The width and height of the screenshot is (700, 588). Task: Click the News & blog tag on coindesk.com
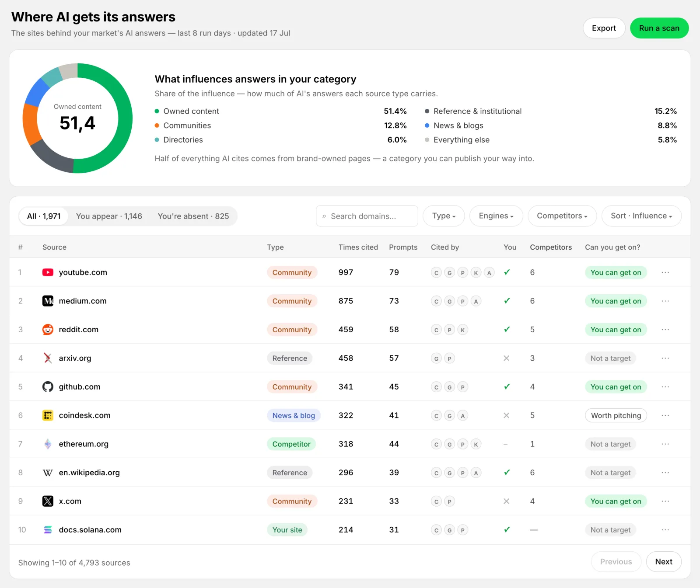(294, 415)
